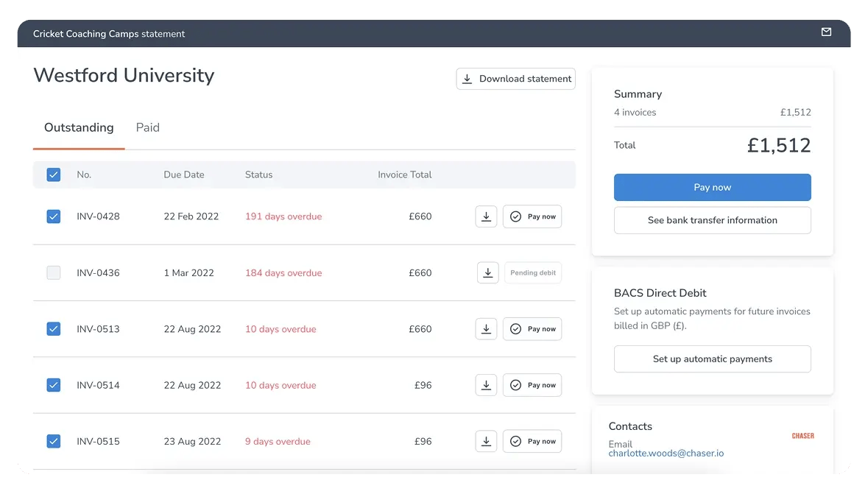Select invoice number INV-0515
The width and height of the screenshot is (868, 494).
98,442
